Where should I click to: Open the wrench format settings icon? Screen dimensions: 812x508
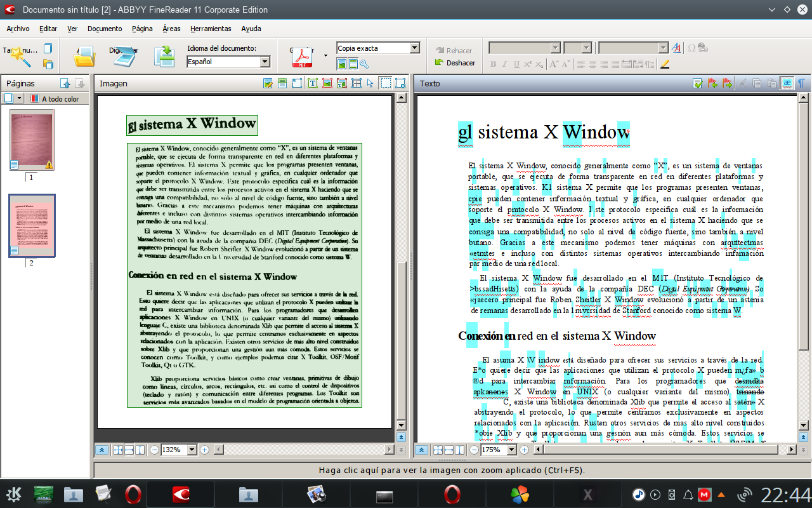[364, 63]
